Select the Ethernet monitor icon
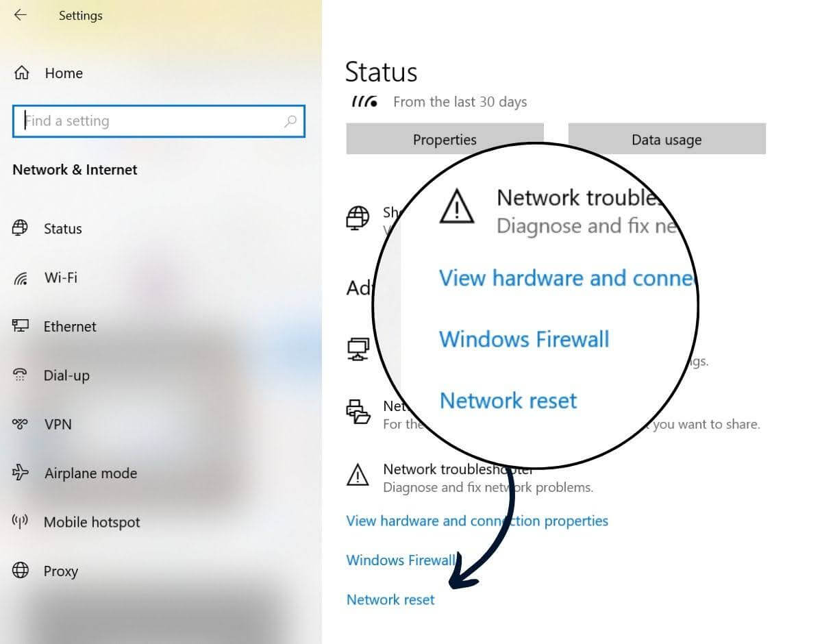 pyautogui.click(x=21, y=326)
